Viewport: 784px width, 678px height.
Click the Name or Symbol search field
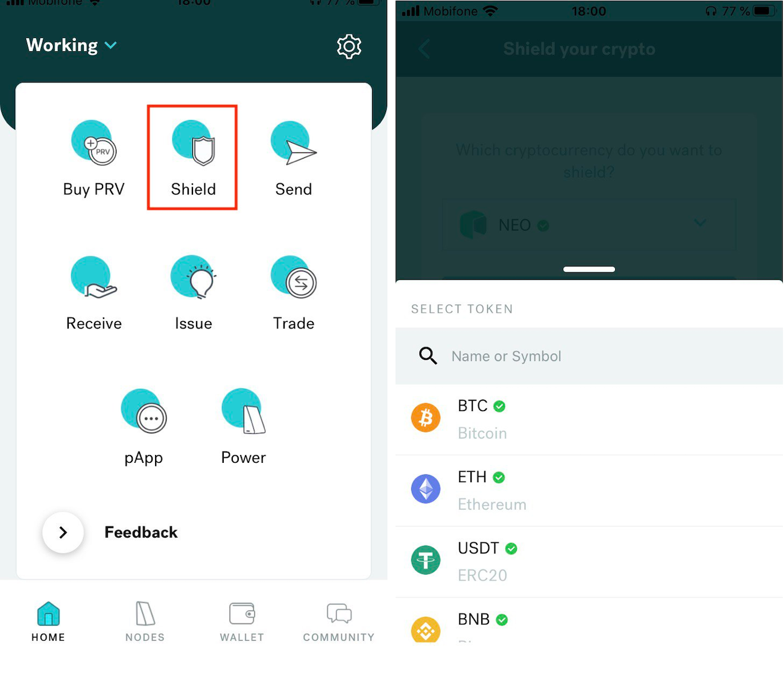click(589, 356)
